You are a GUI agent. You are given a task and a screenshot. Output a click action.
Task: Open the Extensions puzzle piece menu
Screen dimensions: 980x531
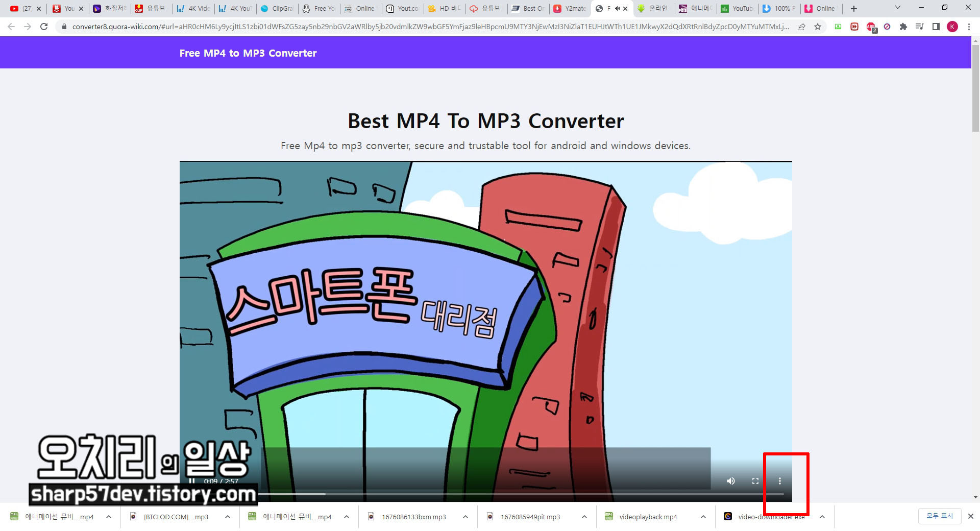903,27
